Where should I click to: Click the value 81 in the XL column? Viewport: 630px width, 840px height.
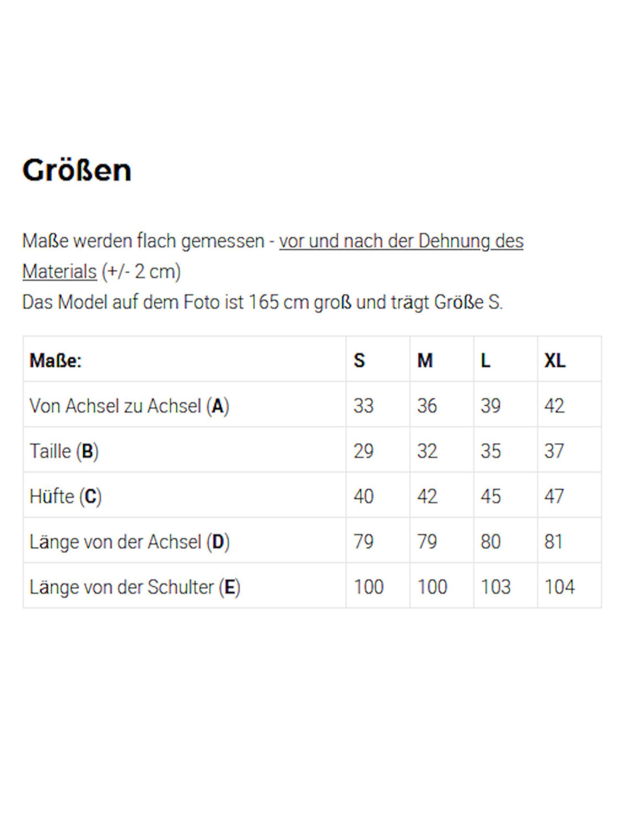pos(553,542)
